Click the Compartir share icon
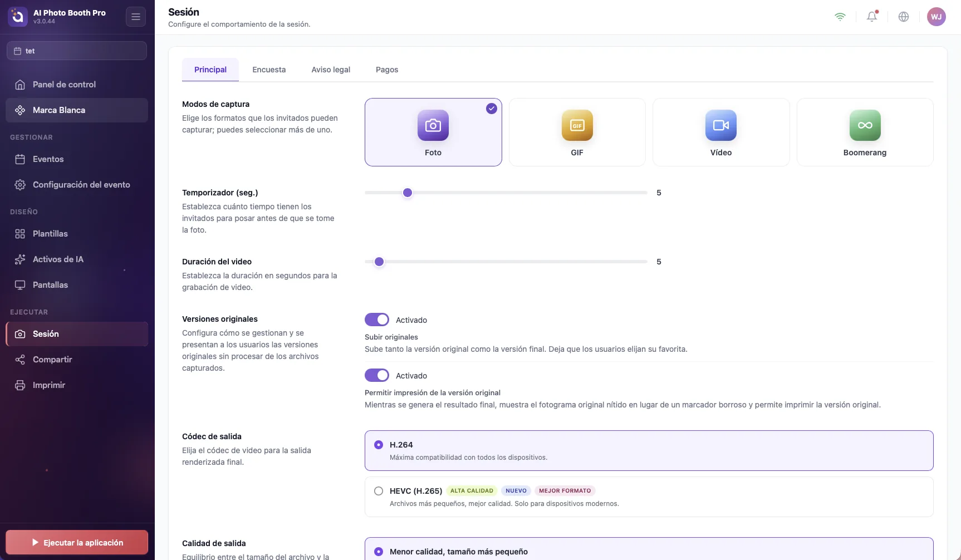 click(x=20, y=360)
